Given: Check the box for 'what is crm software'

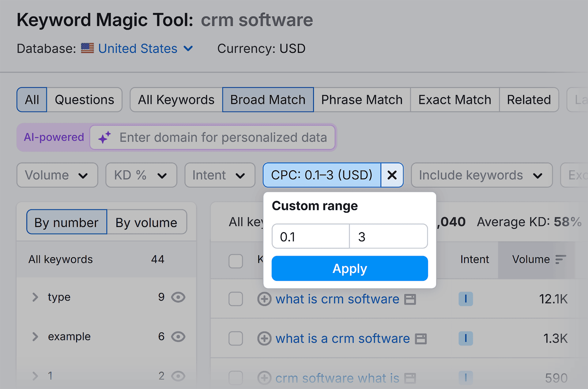Looking at the screenshot, I should click(x=236, y=299).
